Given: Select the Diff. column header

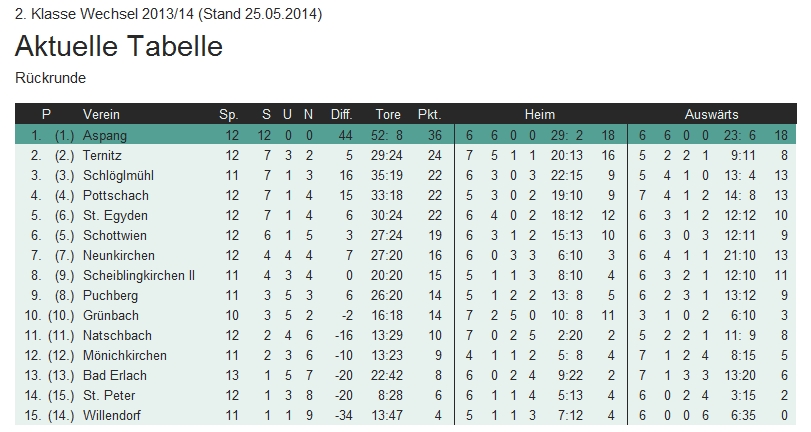Looking at the screenshot, I should 341,114.
